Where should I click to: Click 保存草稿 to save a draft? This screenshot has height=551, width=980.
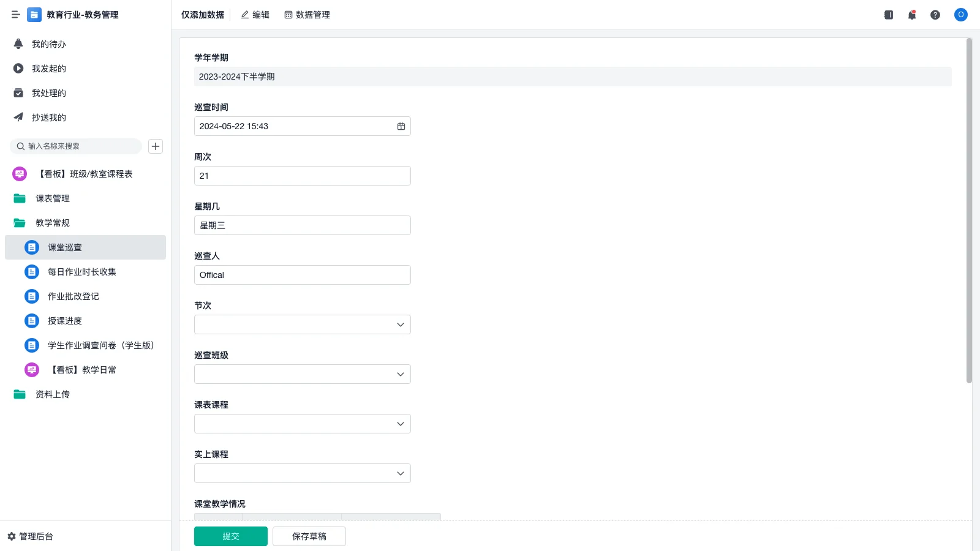(x=309, y=536)
